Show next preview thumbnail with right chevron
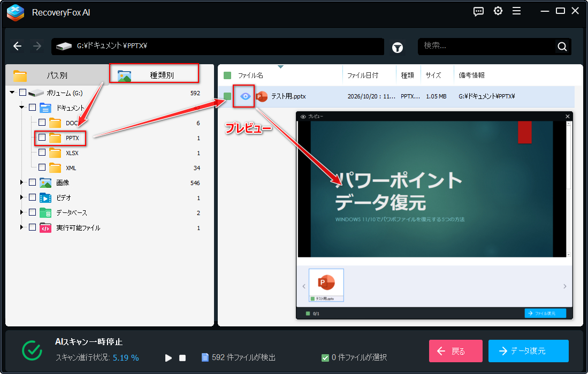The image size is (588, 374). 565,286
